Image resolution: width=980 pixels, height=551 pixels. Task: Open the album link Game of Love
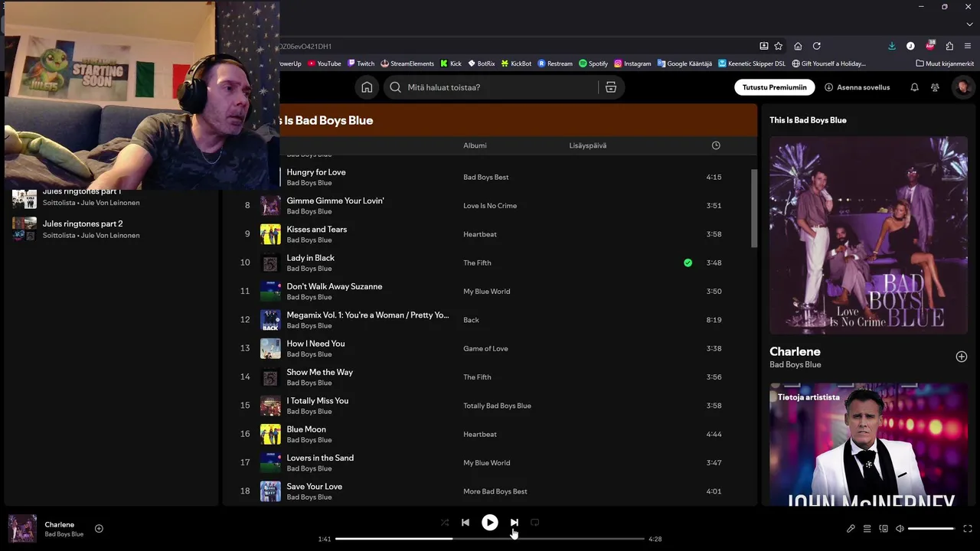coord(485,348)
